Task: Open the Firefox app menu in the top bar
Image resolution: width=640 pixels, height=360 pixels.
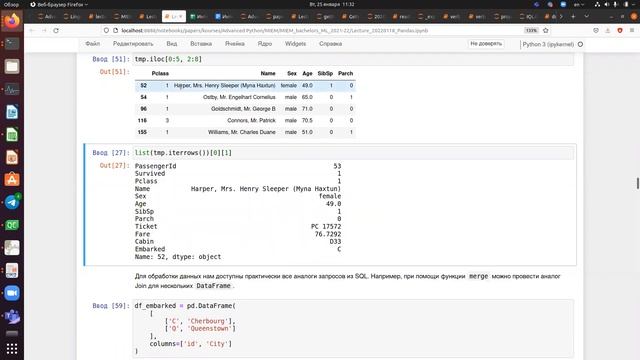Action: 59,4
